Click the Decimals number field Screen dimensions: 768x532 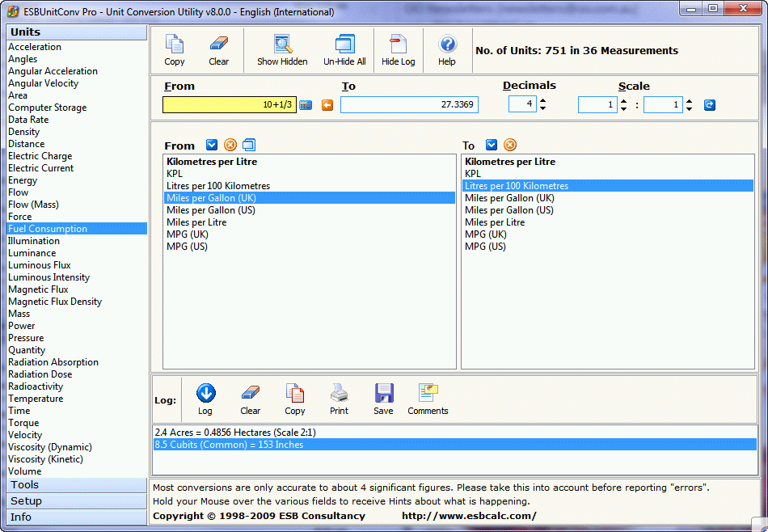pyautogui.click(x=522, y=103)
